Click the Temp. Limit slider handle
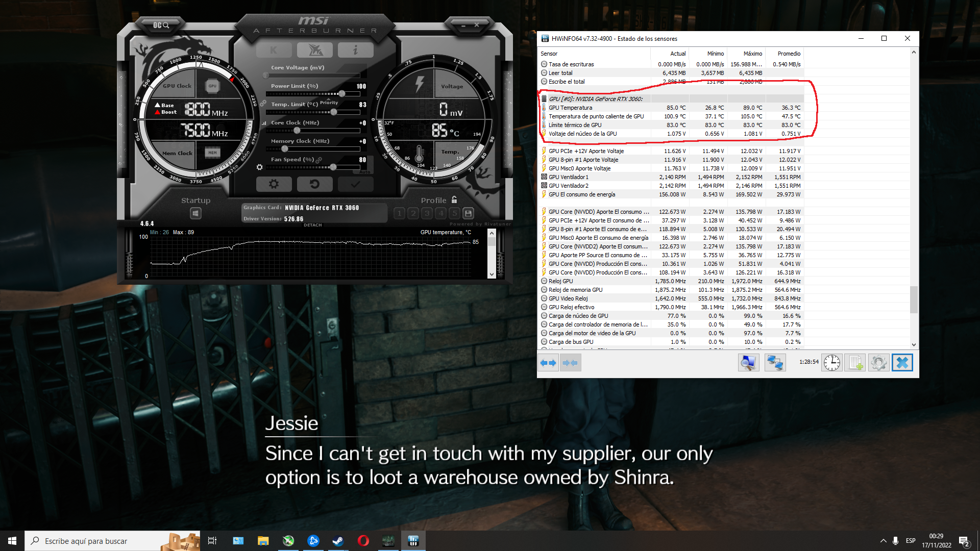Image resolution: width=980 pixels, height=551 pixels. click(334, 112)
